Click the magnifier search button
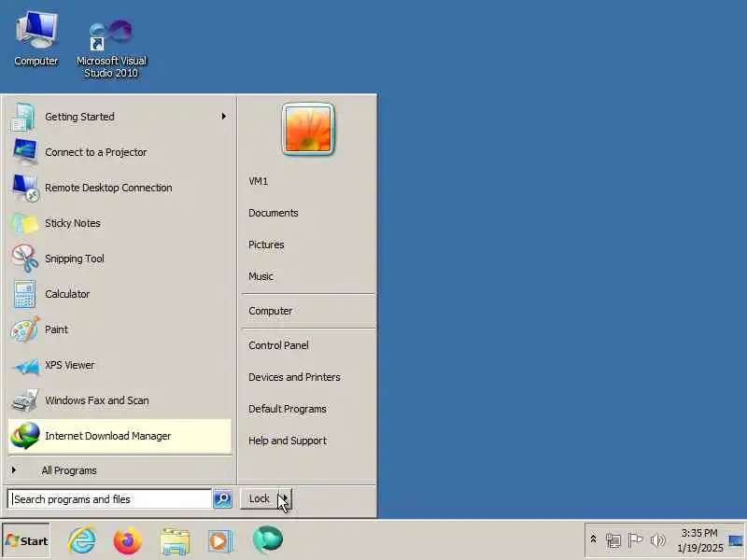Viewport: 747px width, 560px height. click(222, 498)
